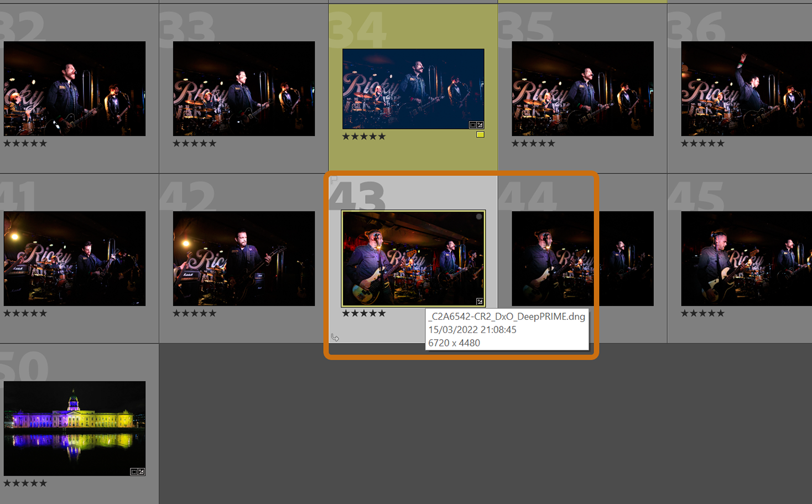This screenshot has width=812, height=504.
Task: Select the blue-toned photo 34 thumbnail
Action: (x=413, y=89)
